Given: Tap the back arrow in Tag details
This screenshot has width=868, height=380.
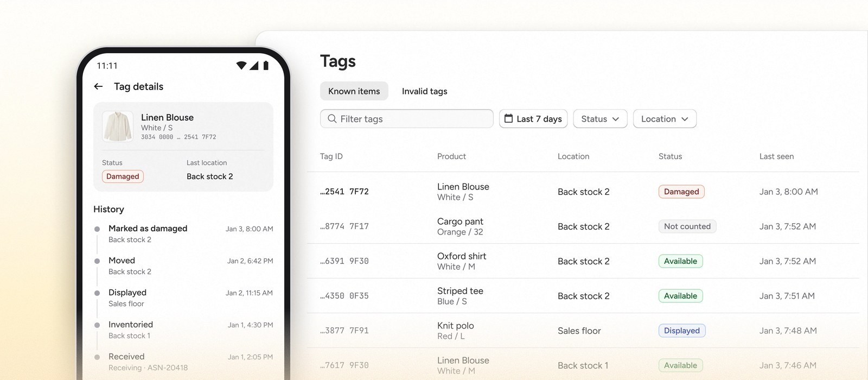Looking at the screenshot, I should click(98, 86).
